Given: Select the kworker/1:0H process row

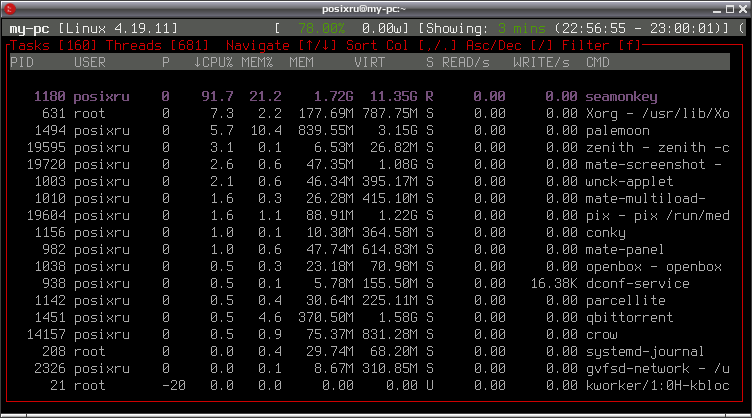Looking at the screenshot, I should pyautogui.click(x=370, y=386).
